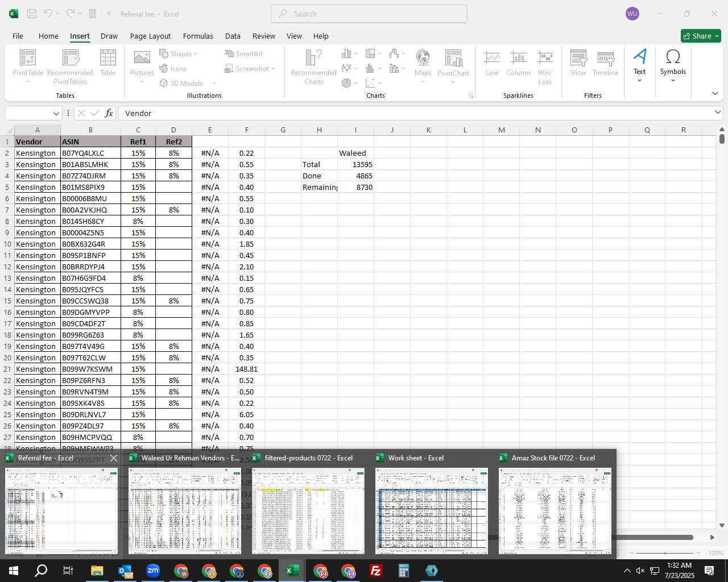
Task: Insert a Line sparkline
Action: 492,63
